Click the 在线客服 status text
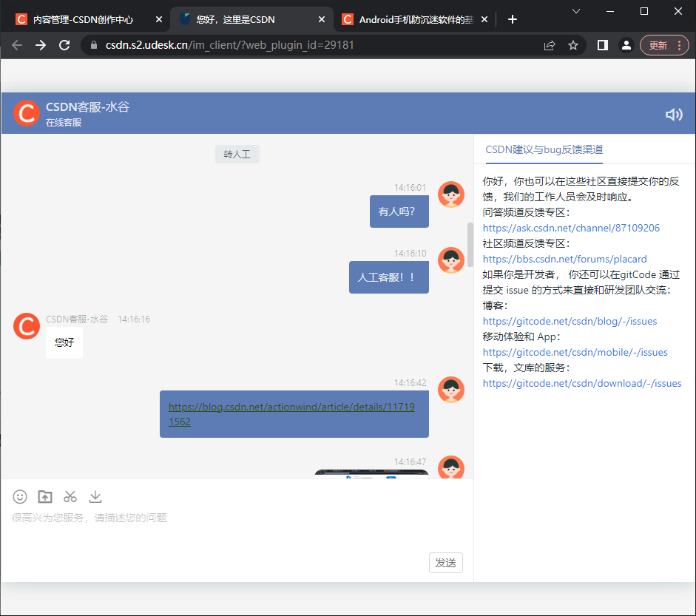This screenshot has height=616, width=696. tap(64, 123)
